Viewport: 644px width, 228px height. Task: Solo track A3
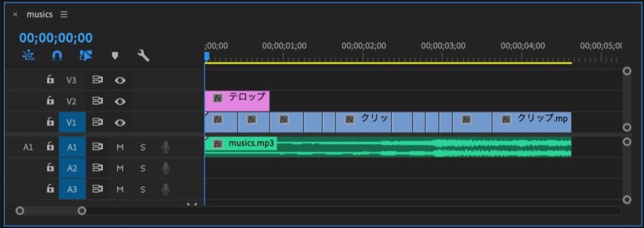pos(143,190)
